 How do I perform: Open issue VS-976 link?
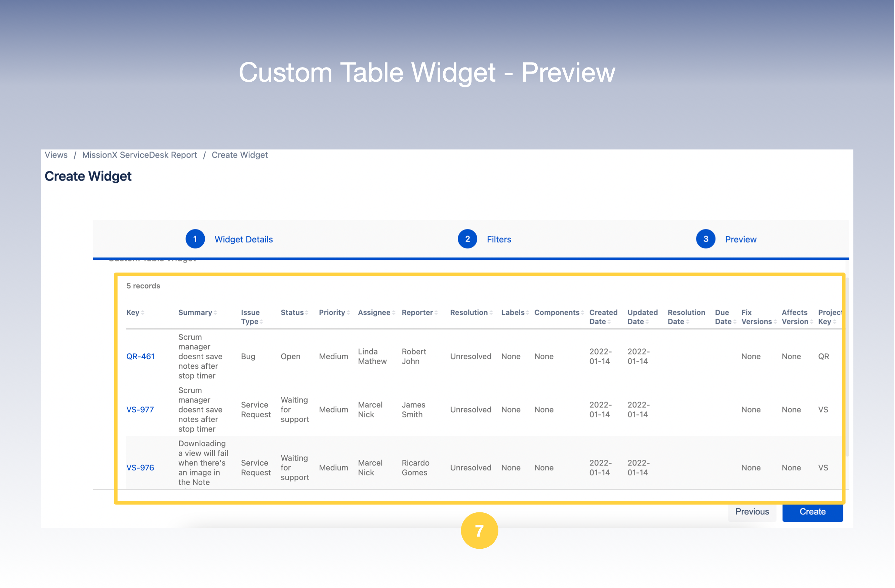pos(140,468)
